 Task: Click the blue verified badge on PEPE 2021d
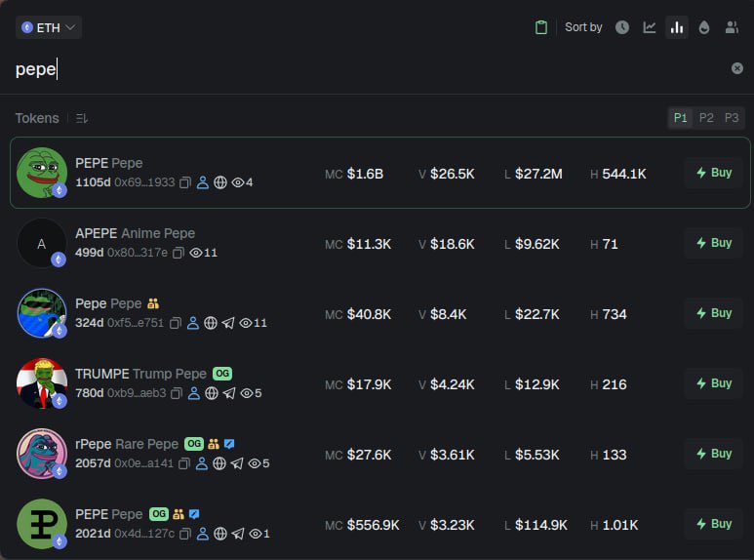click(194, 514)
